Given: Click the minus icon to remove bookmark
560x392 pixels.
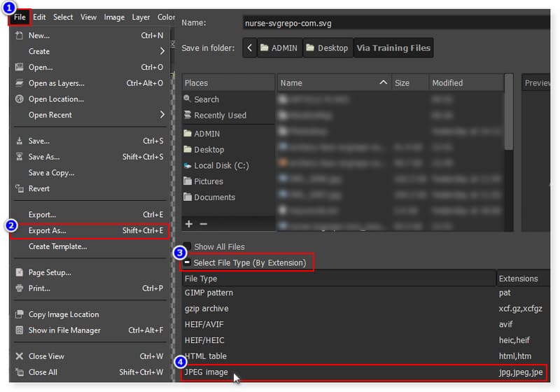Looking at the screenshot, I should pyautogui.click(x=204, y=224).
